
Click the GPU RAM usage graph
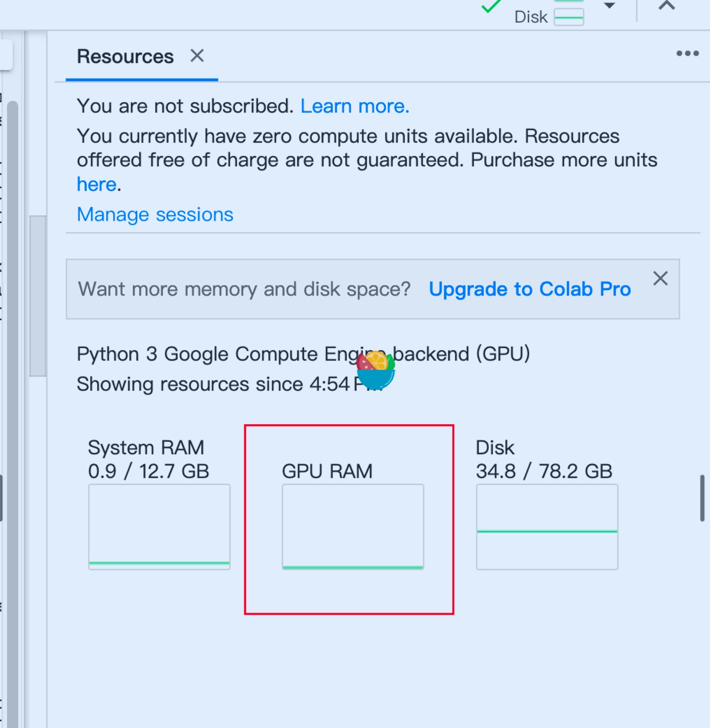point(353,527)
